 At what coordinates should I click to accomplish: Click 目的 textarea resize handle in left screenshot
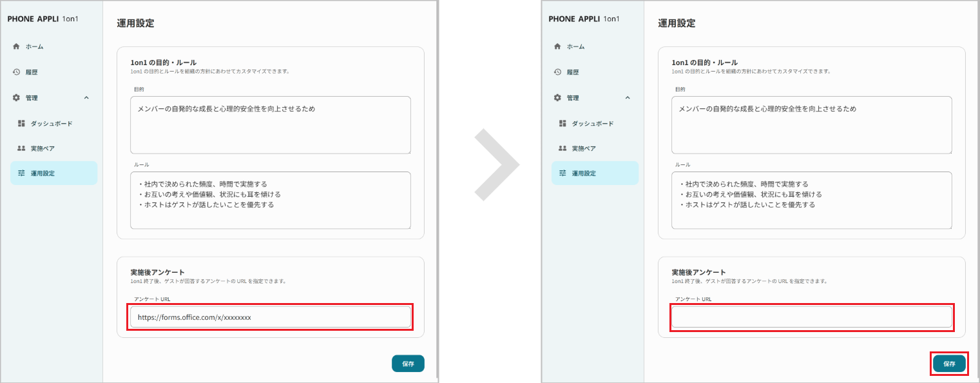tap(408, 151)
